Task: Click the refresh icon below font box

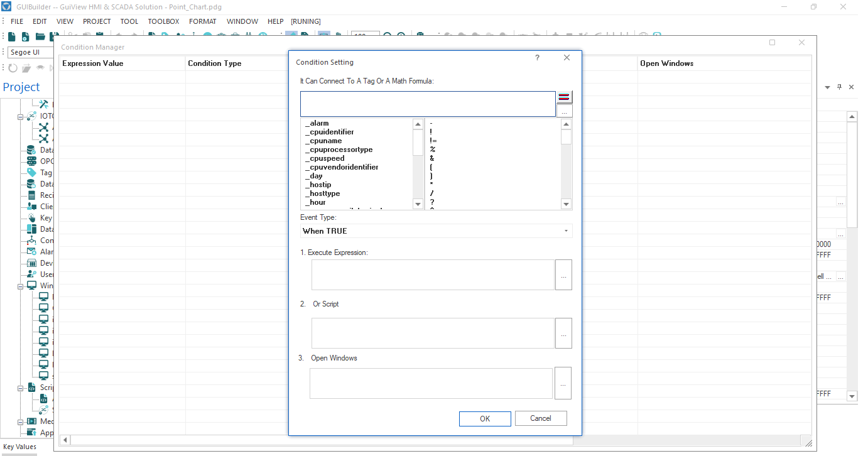Action: click(x=13, y=68)
